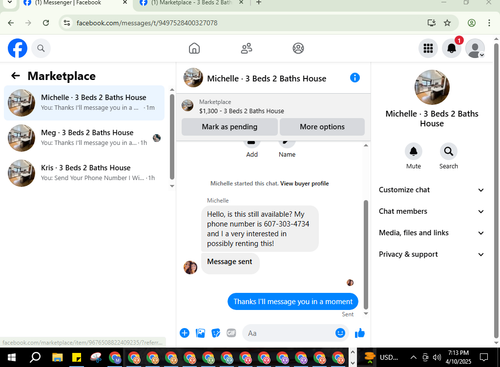Click the Add label under group icon
The image size is (500, 367).
pyautogui.click(x=252, y=155)
